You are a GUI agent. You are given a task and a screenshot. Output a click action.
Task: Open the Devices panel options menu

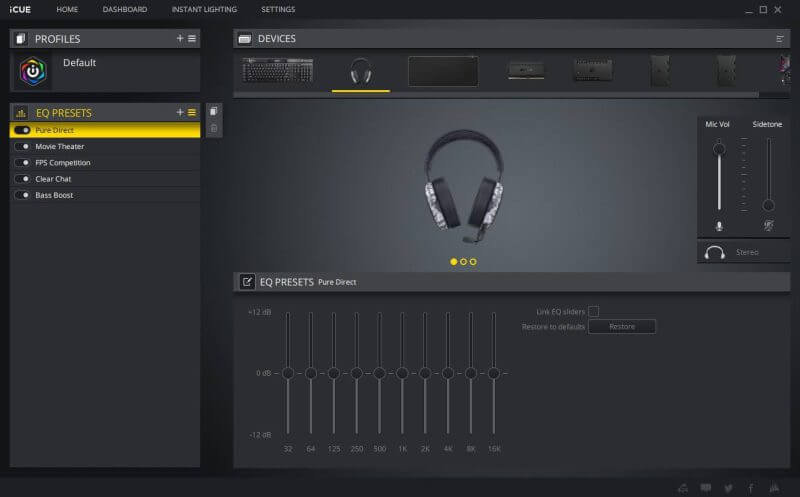[780, 39]
